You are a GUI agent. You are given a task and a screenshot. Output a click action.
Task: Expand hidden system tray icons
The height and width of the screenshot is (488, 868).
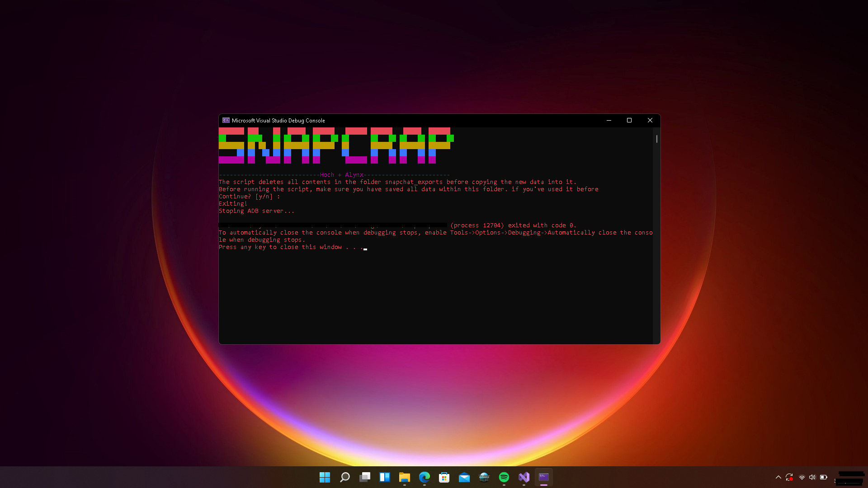pyautogui.click(x=778, y=477)
